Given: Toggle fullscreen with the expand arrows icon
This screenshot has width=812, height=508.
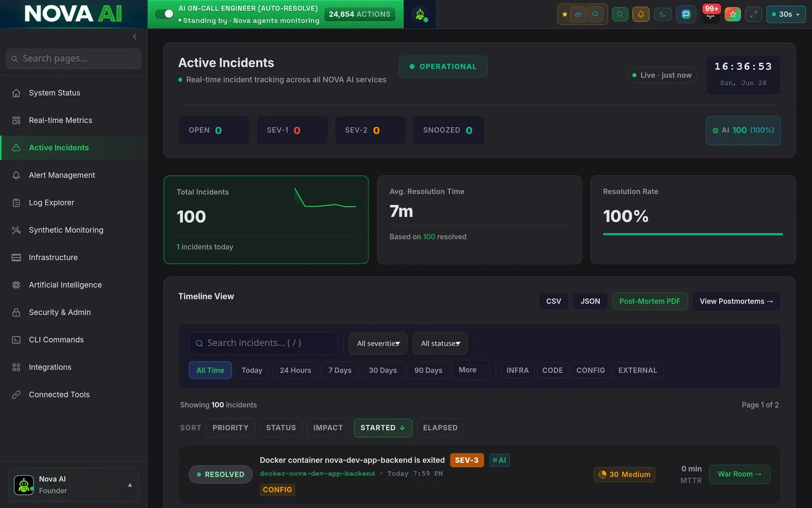Looking at the screenshot, I should 753,15.
